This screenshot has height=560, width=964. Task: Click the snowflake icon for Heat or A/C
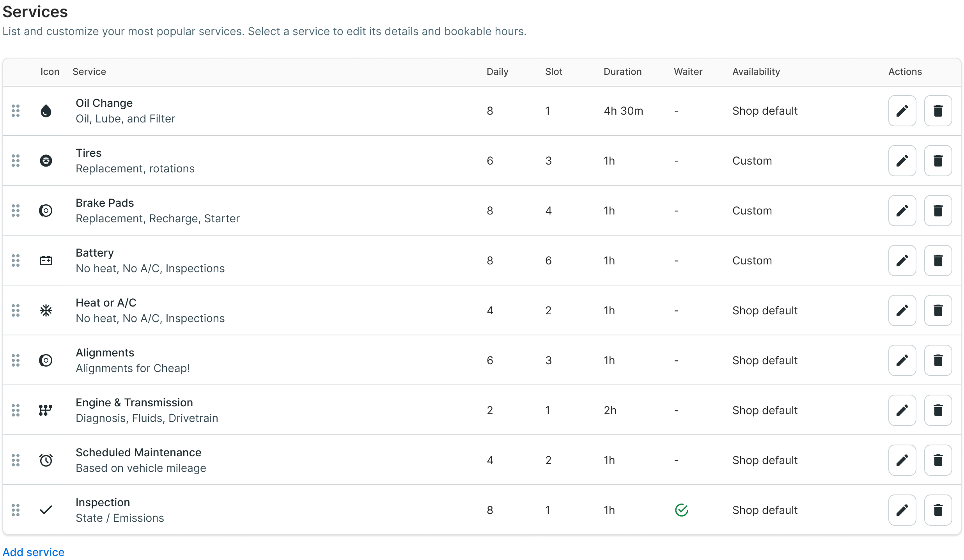point(46,310)
